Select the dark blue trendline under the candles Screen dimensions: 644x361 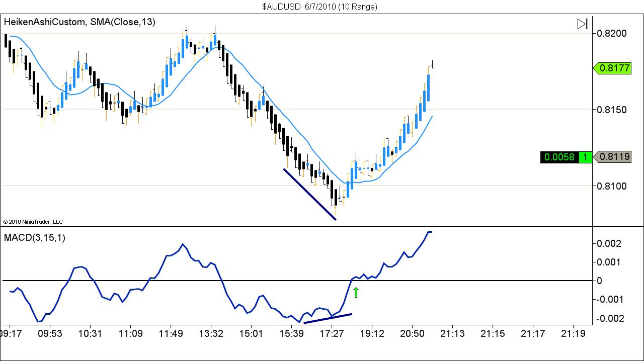(x=309, y=195)
